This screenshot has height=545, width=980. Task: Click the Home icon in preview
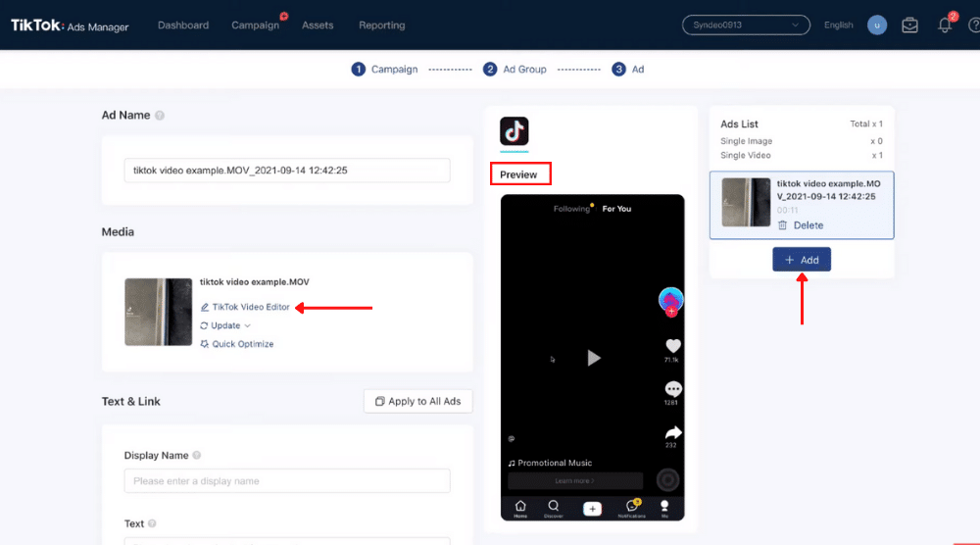point(520,508)
